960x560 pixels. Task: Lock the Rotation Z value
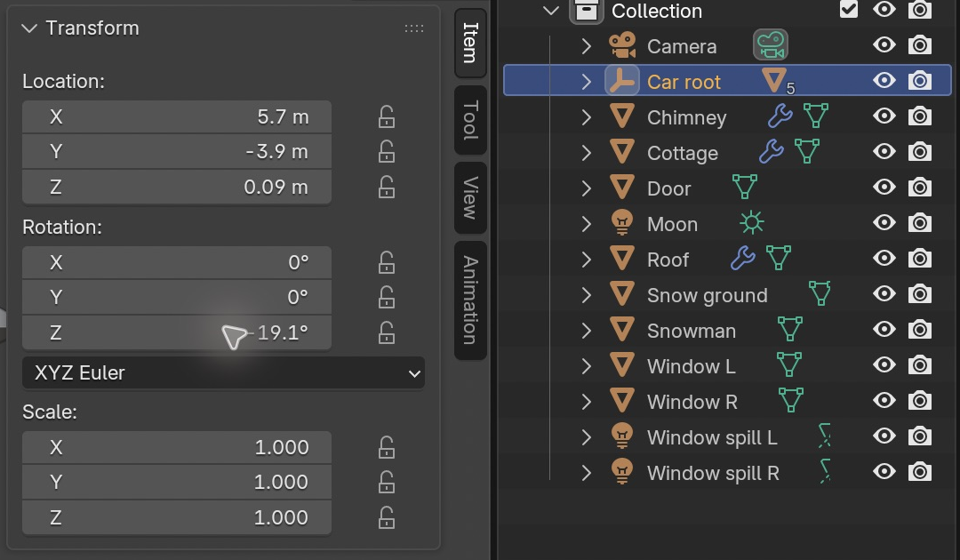[387, 332]
